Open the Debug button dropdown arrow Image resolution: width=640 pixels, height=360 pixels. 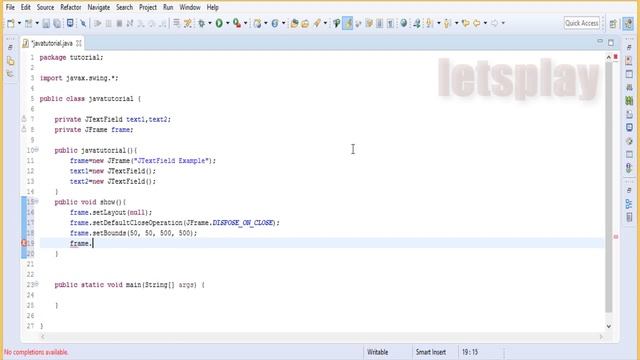pyautogui.click(x=210, y=23)
